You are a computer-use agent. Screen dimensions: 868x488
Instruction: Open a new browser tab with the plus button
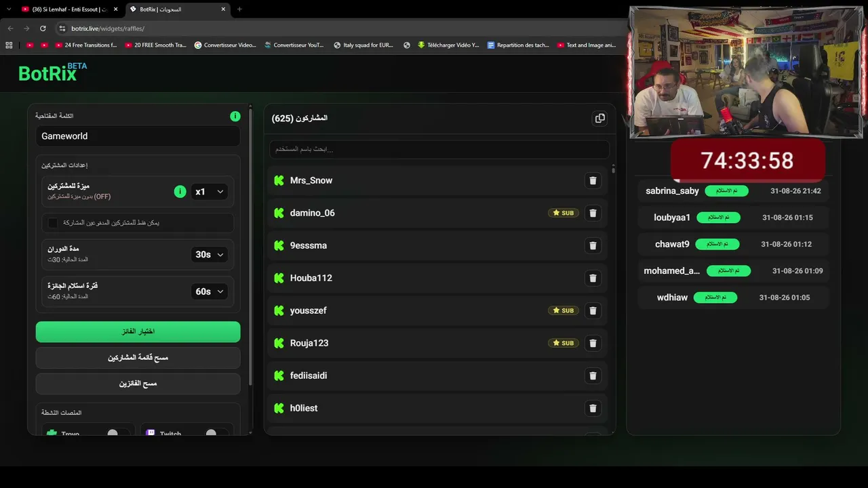click(239, 9)
